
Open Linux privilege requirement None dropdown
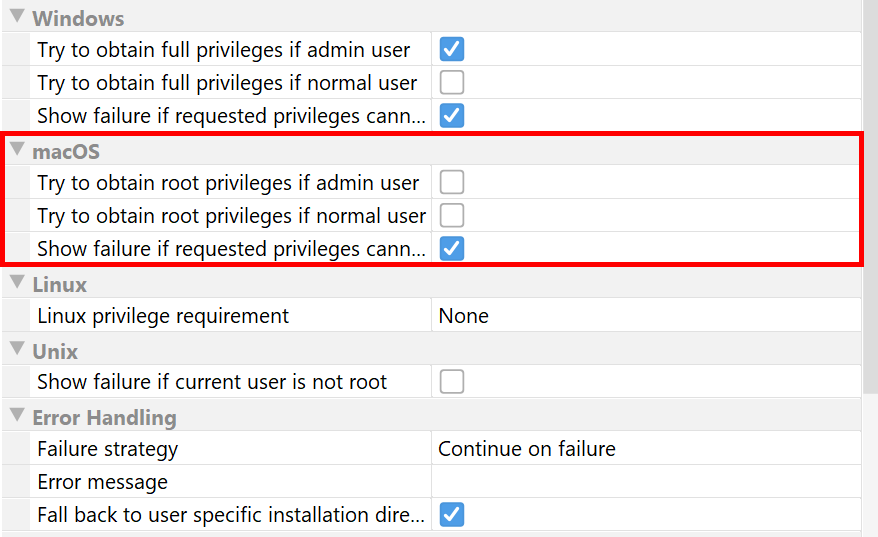pos(646,316)
